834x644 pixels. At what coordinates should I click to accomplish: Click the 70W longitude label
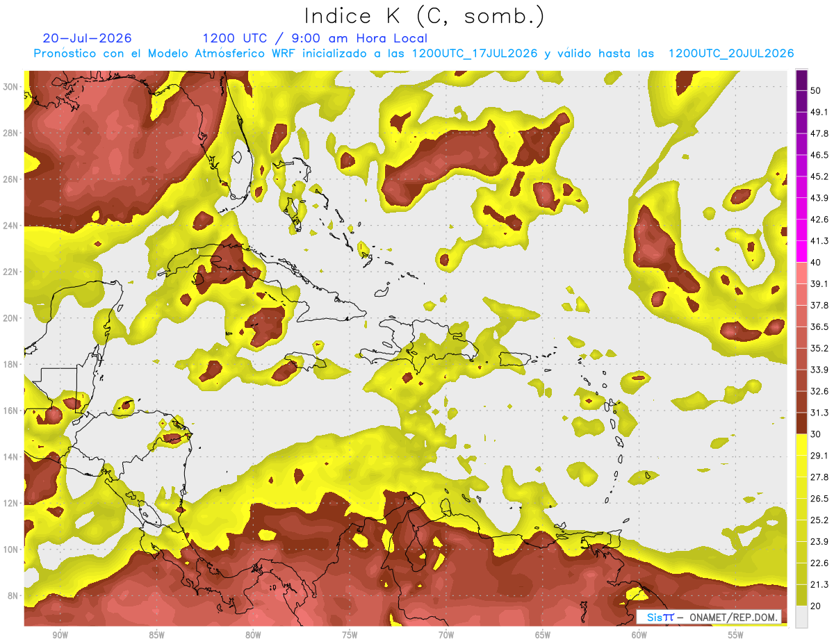tap(446, 635)
